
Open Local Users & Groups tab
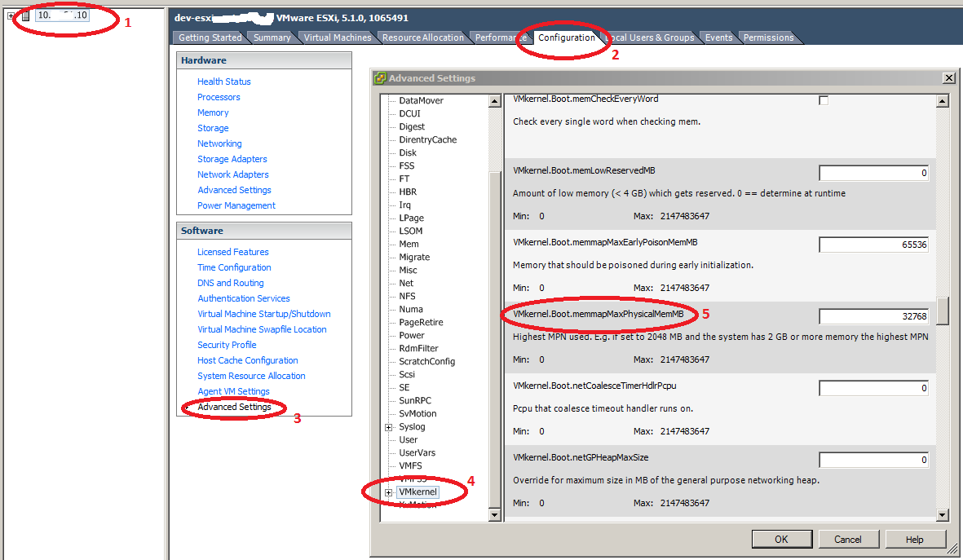(x=652, y=37)
